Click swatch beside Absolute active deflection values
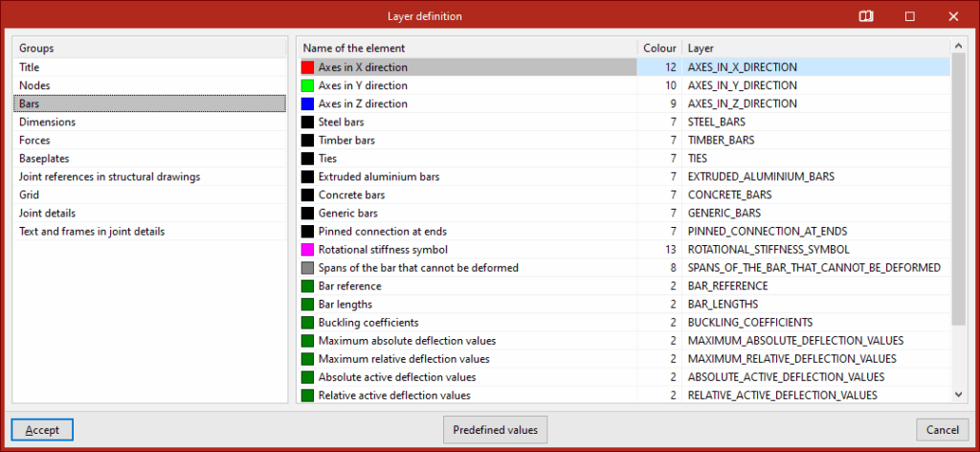 (307, 377)
